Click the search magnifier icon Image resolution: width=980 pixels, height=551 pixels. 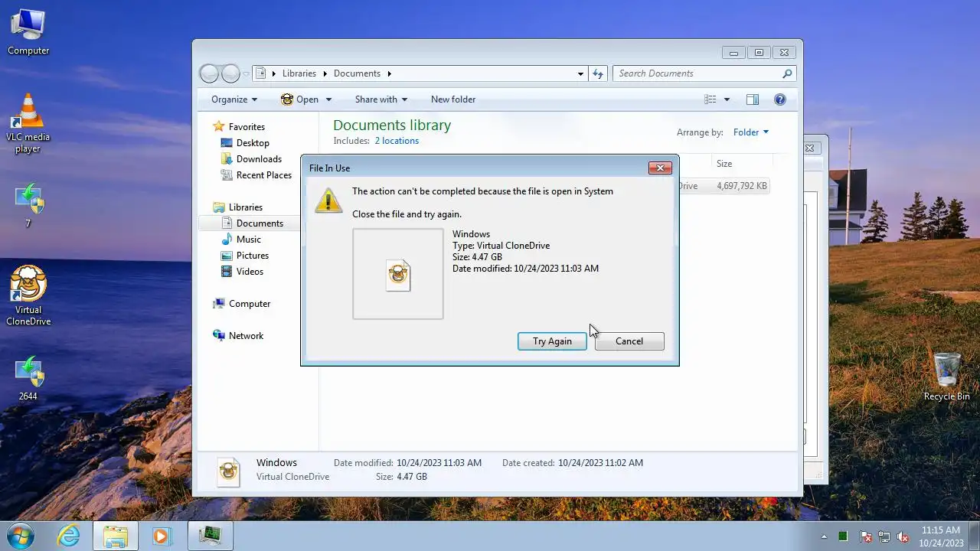[x=787, y=73]
